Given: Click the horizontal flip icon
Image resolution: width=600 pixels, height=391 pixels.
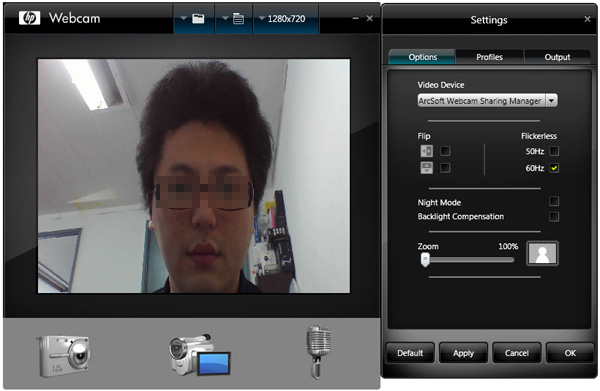Looking at the screenshot, I should coord(427,151).
